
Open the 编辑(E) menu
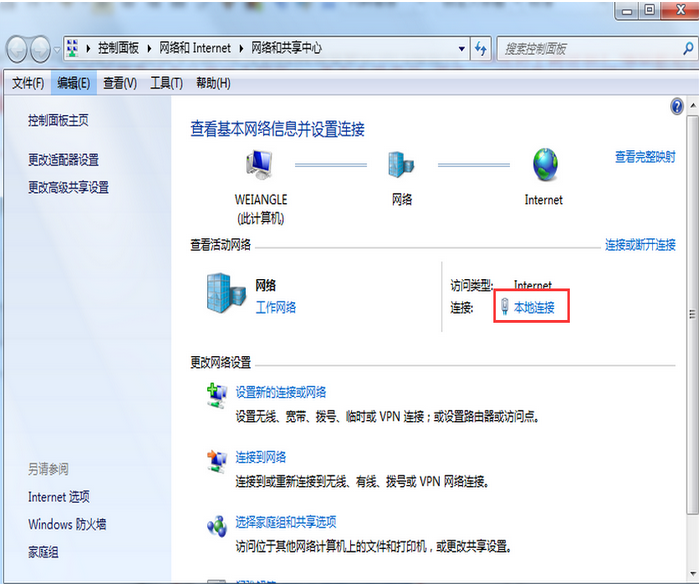click(x=74, y=83)
